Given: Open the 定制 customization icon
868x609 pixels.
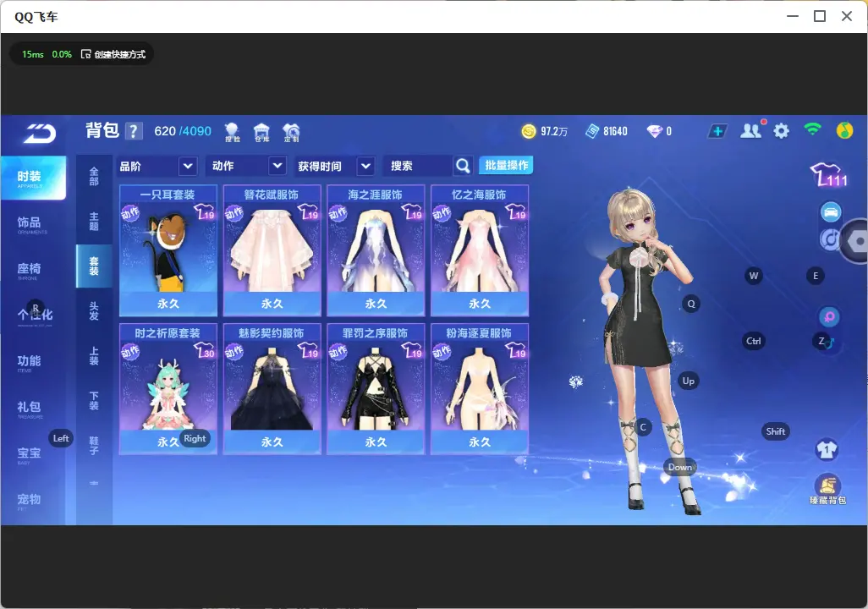Looking at the screenshot, I should pyautogui.click(x=291, y=132).
